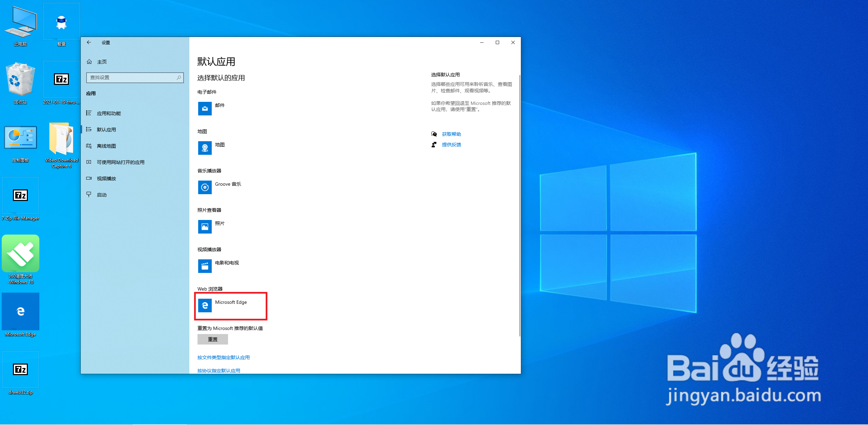Click inside the 查找设置 search field
868x425 pixels.
pos(131,78)
